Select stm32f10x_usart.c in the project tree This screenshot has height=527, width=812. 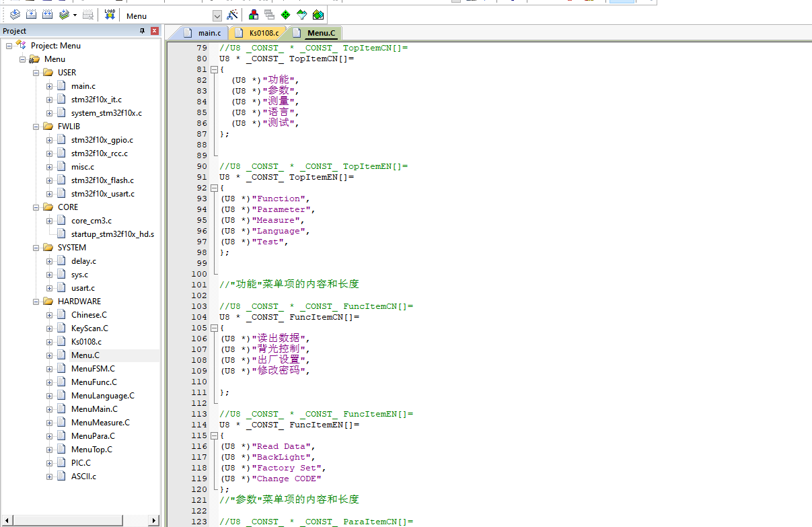(x=103, y=194)
